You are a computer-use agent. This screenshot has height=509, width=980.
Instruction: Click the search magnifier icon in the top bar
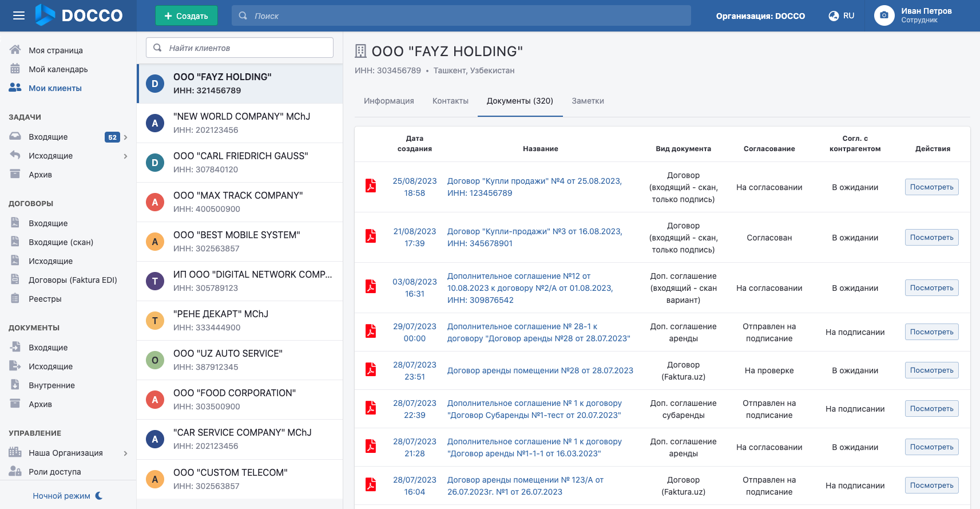click(x=243, y=15)
